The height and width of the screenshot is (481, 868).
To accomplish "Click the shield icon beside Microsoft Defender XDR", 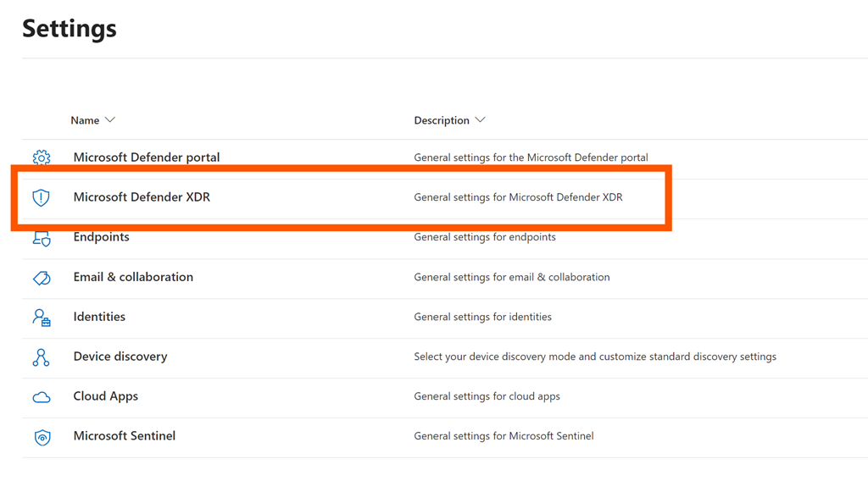I will [41, 197].
